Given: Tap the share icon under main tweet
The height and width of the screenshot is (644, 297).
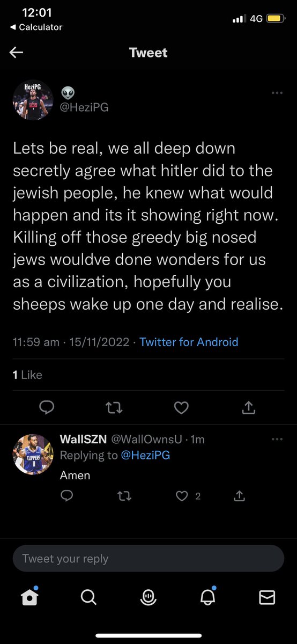Looking at the screenshot, I should click(x=248, y=408).
